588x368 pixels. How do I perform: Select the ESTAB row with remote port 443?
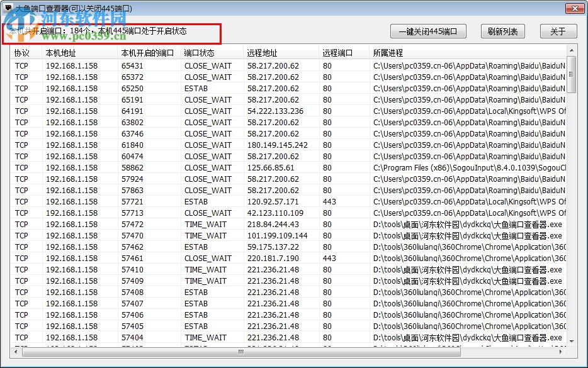tap(189, 201)
